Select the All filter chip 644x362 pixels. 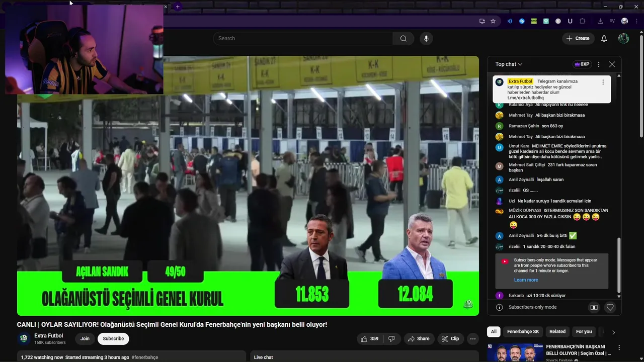click(494, 332)
